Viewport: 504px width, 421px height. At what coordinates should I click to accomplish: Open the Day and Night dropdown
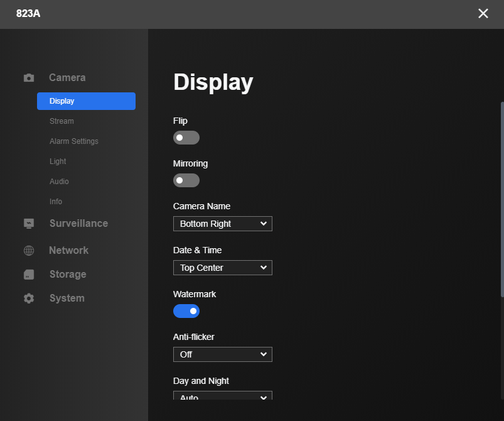point(223,396)
